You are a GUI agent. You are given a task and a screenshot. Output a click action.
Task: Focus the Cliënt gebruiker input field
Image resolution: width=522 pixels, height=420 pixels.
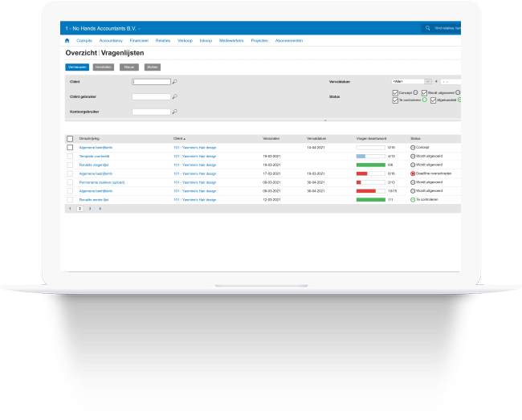pos(151,96)
